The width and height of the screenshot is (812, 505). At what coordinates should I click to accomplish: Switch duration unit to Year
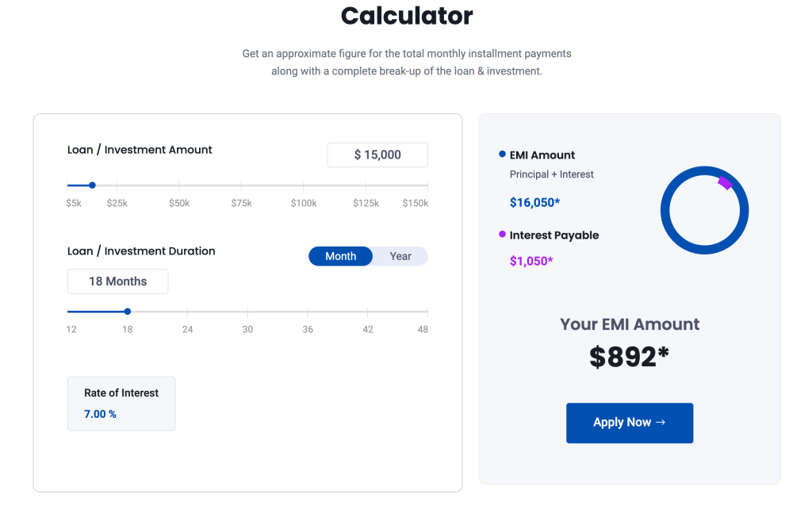click(x=400, y=256)
